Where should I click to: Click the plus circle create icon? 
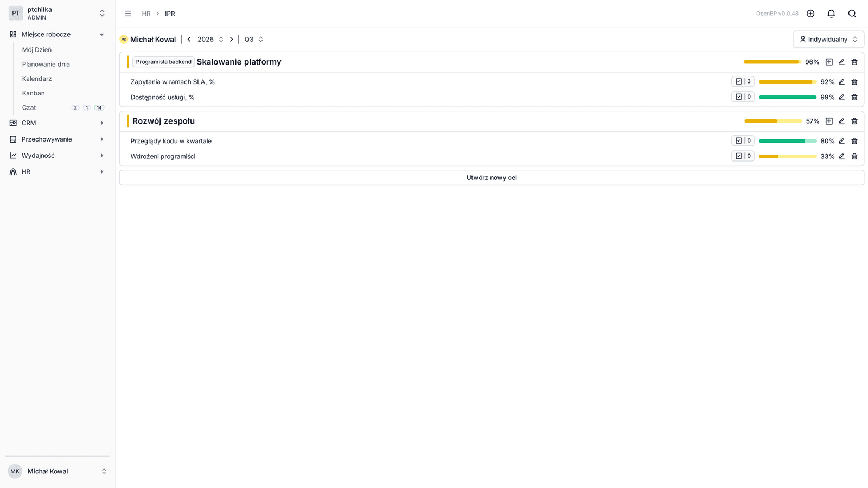point(810,14)
